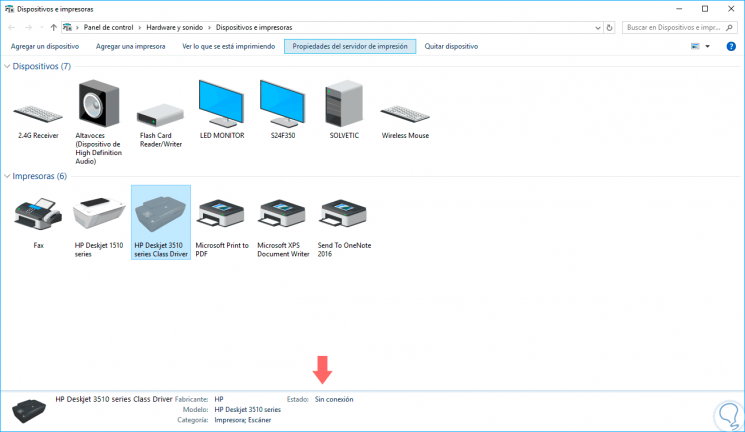Navigate to Hardware y sonido breadcrumb
The height and width of the screenshot is (432, 745).
click(174, 28)
